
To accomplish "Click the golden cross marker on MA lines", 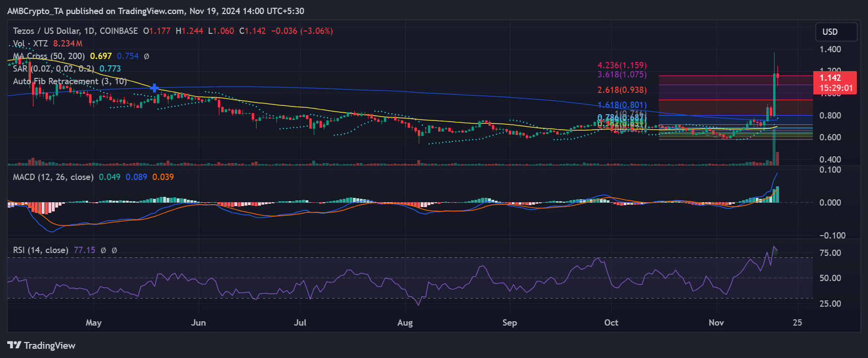I will click(154, 88).
